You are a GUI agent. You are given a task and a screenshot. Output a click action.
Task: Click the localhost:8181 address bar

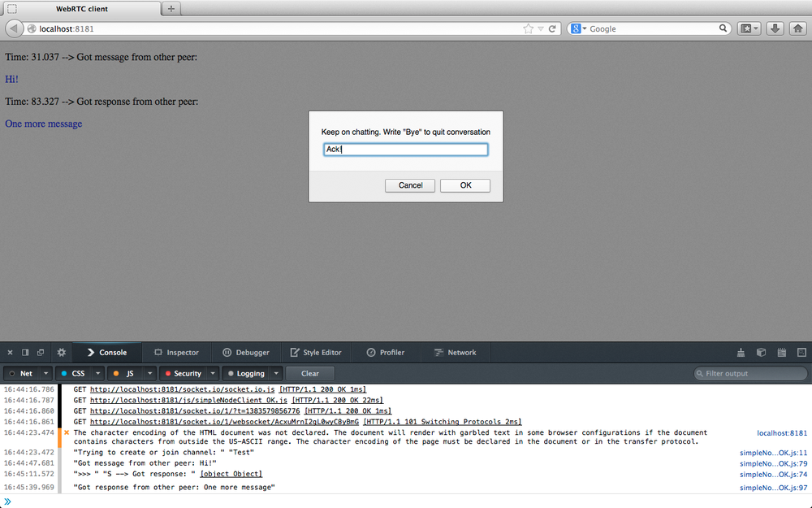279,29
